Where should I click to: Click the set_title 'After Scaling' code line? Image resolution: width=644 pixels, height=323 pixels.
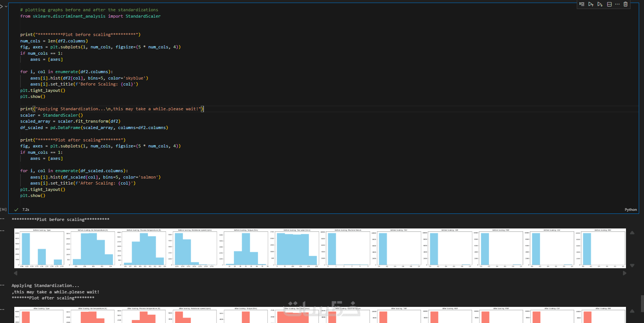click(x=83, y=183)
